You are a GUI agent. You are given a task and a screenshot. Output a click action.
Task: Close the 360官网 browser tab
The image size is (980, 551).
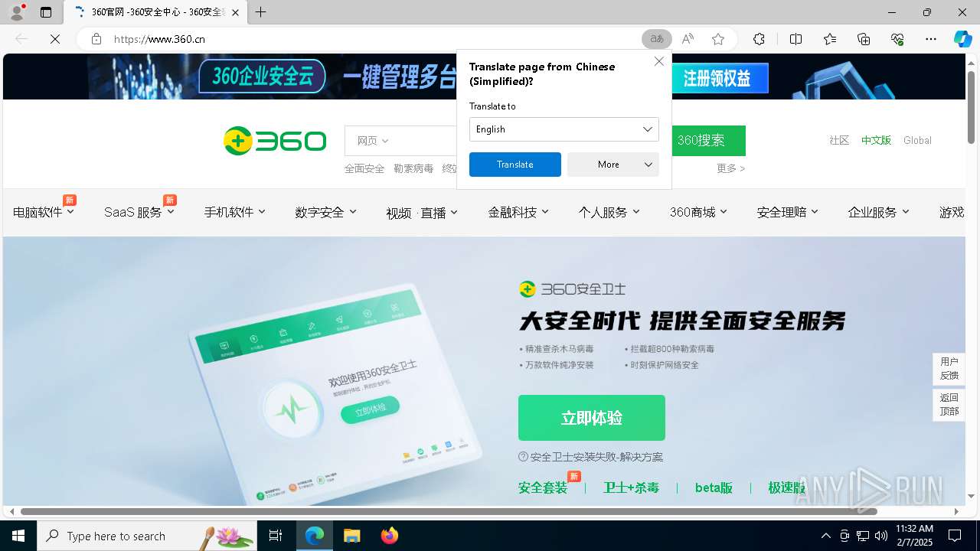235,12
